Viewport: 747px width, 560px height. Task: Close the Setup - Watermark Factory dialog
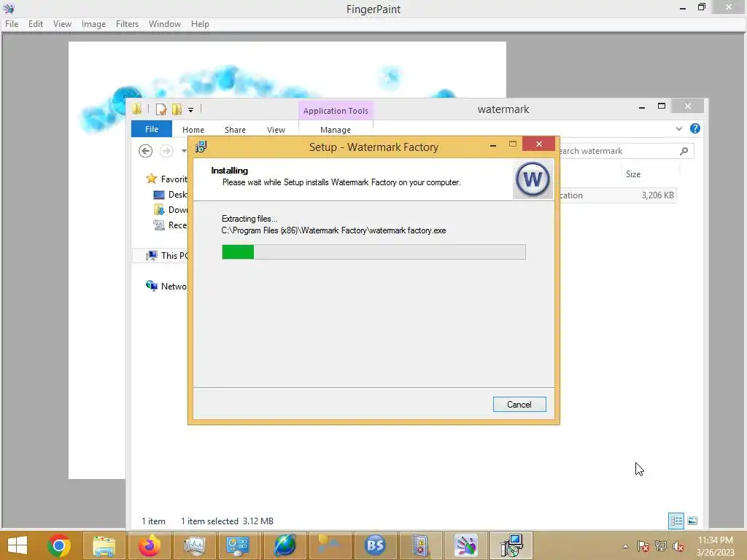[539, 144]
